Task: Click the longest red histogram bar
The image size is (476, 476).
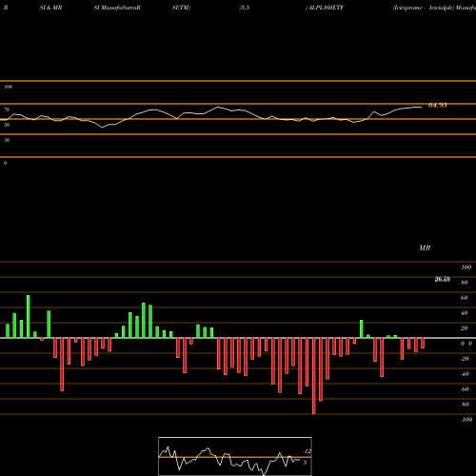Action: click(314, 376)
